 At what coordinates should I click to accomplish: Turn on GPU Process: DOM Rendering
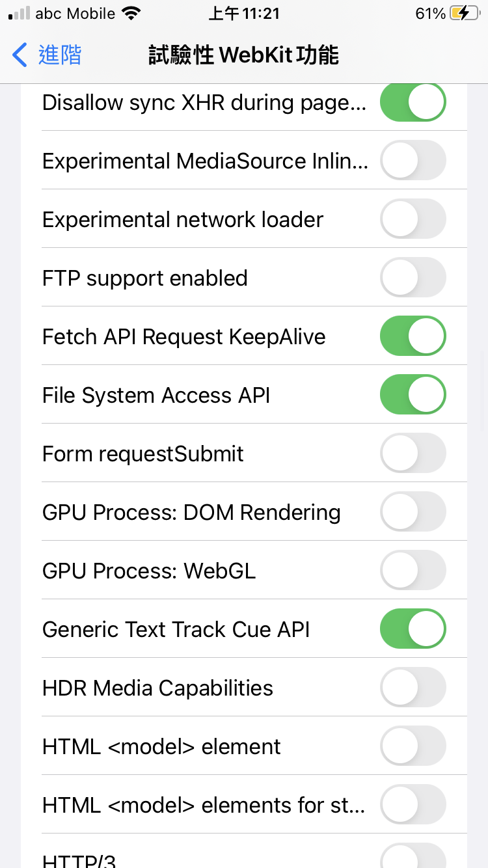pos(413,512)
